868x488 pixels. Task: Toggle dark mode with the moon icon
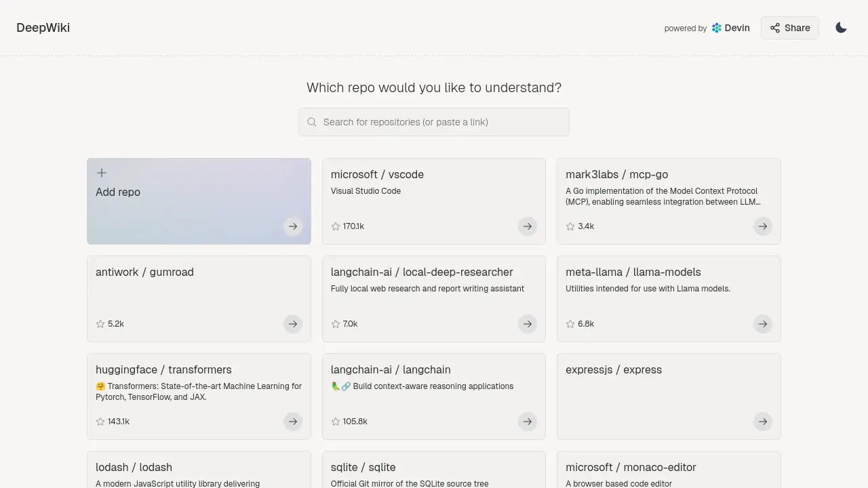[x=841, y=28]
